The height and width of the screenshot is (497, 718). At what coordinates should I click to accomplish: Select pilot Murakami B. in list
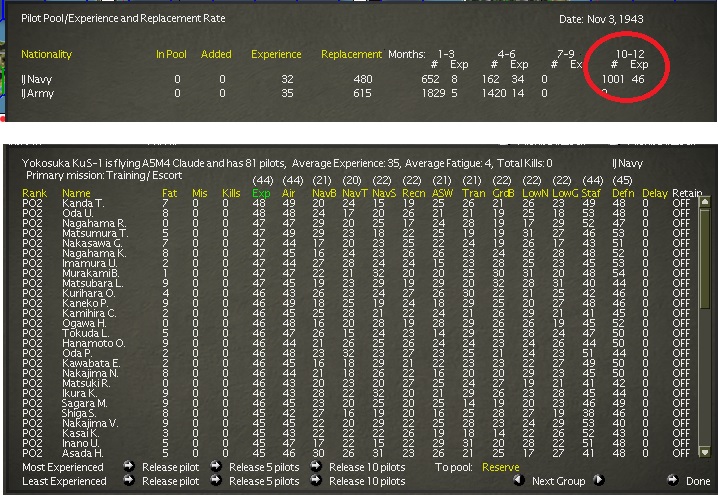coord(91,273)
